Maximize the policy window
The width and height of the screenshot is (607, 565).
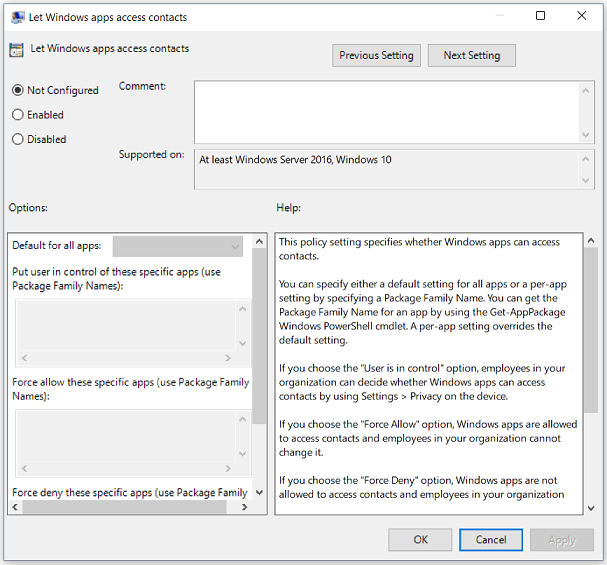540,15
